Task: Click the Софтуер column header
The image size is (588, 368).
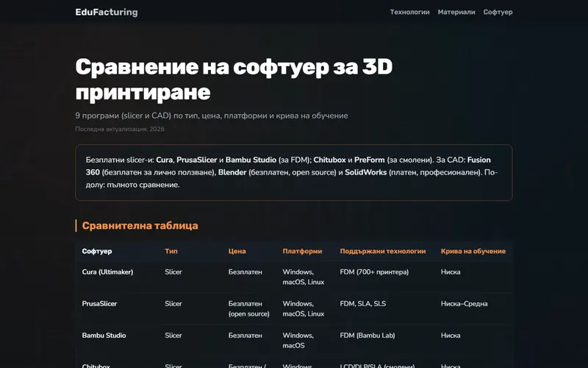Action: 97,251
